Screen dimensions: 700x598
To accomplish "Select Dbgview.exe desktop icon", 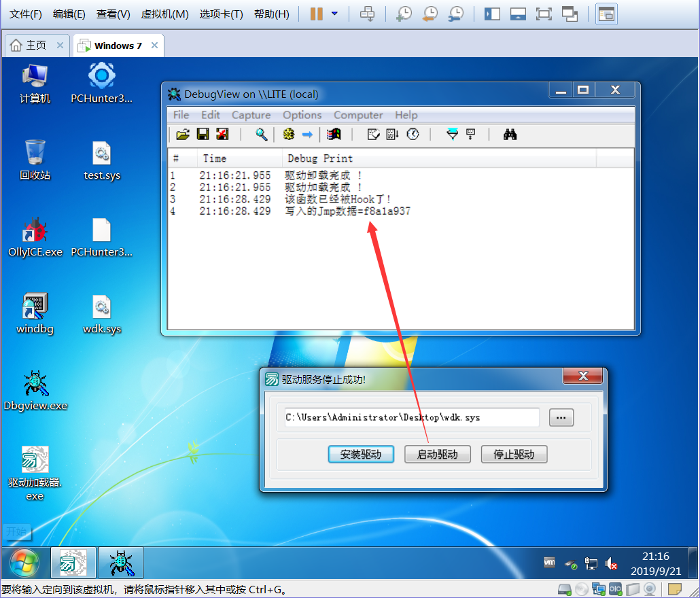I will [35, 391].
